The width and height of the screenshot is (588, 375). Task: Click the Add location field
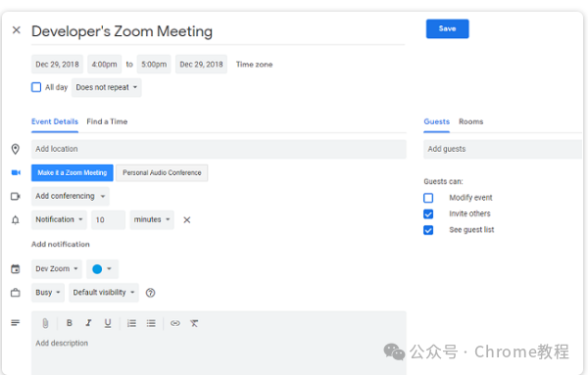tap(219, 149)
